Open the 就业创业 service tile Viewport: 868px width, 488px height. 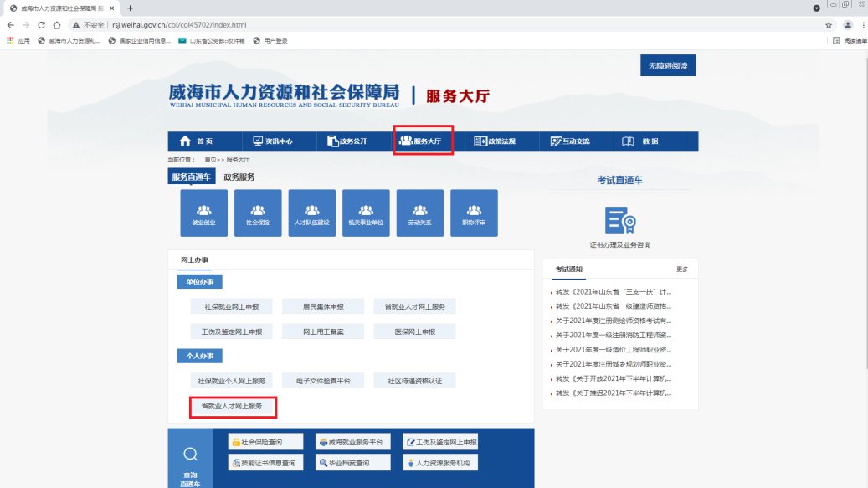[x=204, y=213]
